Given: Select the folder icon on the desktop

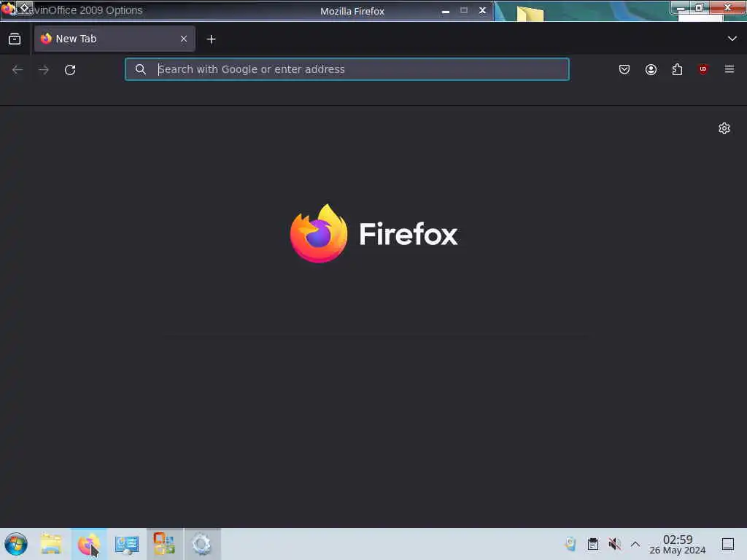Looking at the screenshot, I should 530,13.
